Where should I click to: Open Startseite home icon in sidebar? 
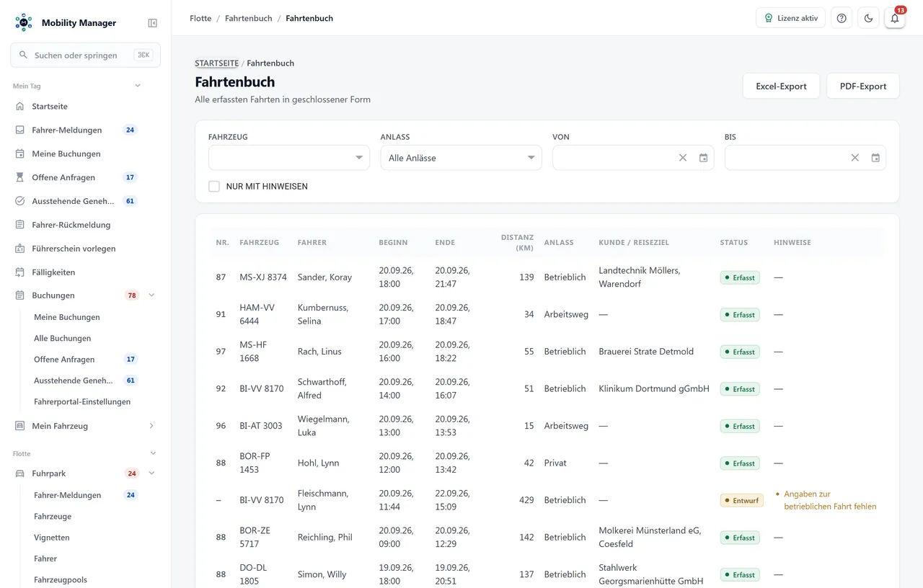20,106
